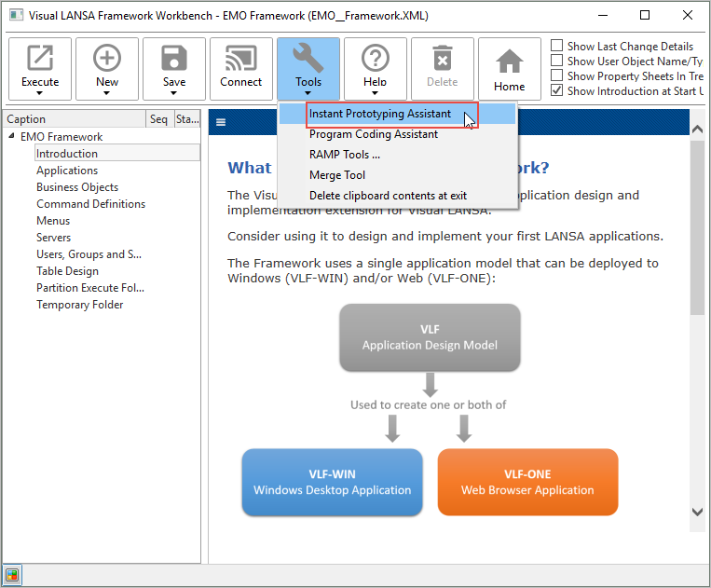711x588 pixels.
Task: Open the hamburger menu in blue header
Action: tap(221, 122)
